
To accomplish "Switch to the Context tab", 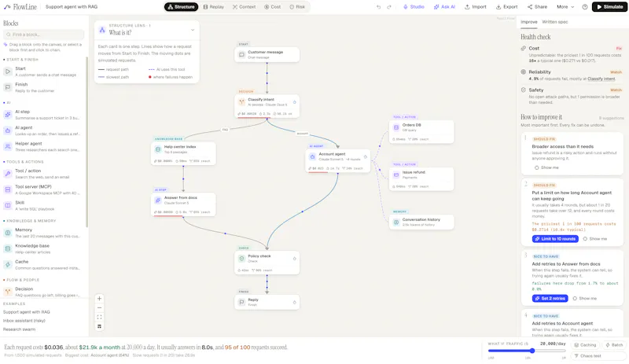I will (x=244, y=7).
